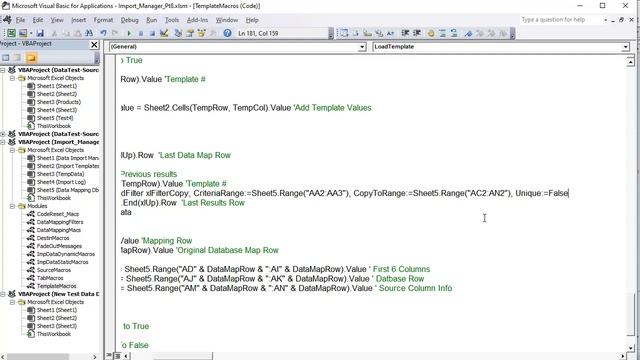
Task: Open Visual Basic Help question mark icon
Action: tap(227, 33)
